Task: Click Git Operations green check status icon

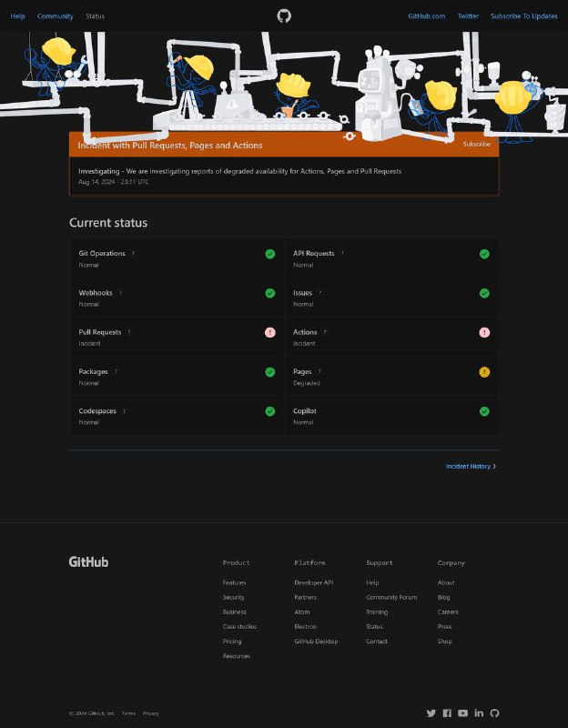Action: tap(269, 254)
